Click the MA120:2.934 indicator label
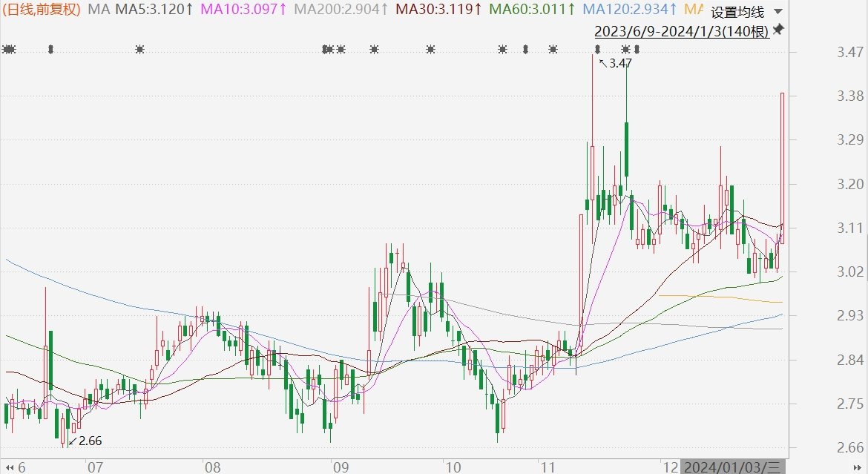This screenshot has height=474, width=868. [x=630, y=9]
